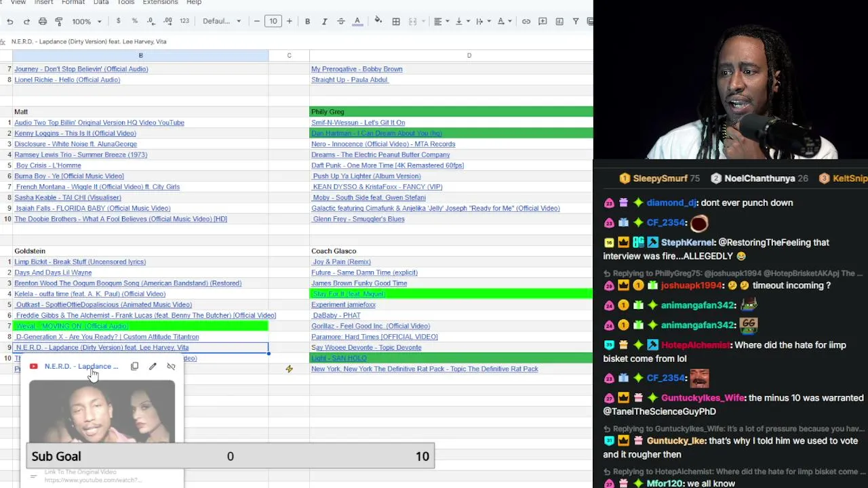The width and height of the screenshot is (868, 488).
Task: Redo the last undone action
Action: [26, 22]
